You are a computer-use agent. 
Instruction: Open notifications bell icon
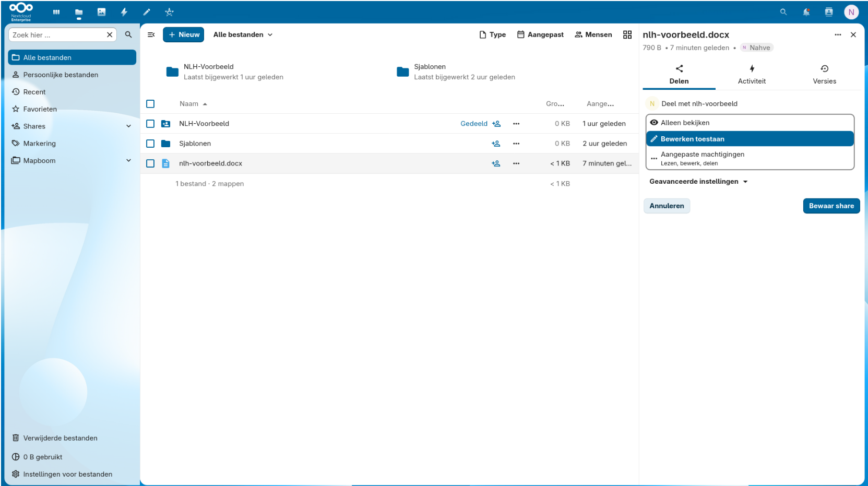[x=806, y=12]
